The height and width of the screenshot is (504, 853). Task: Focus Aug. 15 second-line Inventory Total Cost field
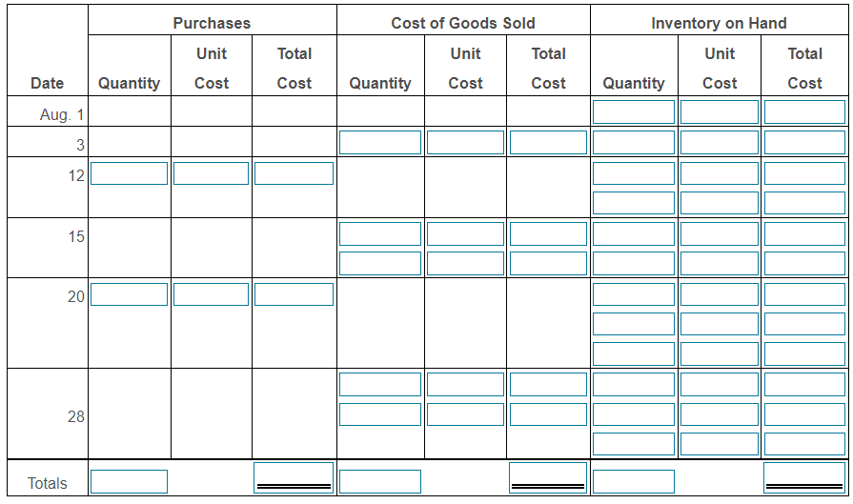coord(804,263)
